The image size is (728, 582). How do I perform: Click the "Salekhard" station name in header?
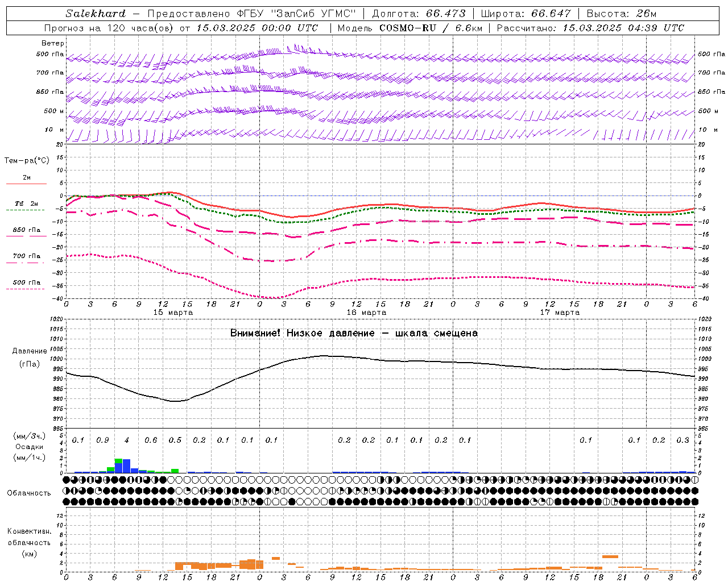coord(96,14)
